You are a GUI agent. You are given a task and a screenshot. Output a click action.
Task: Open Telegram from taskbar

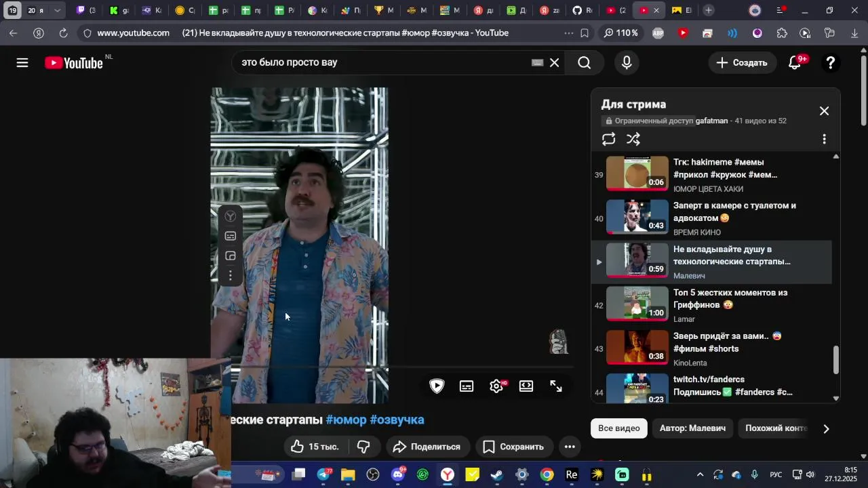coord(323,474)
